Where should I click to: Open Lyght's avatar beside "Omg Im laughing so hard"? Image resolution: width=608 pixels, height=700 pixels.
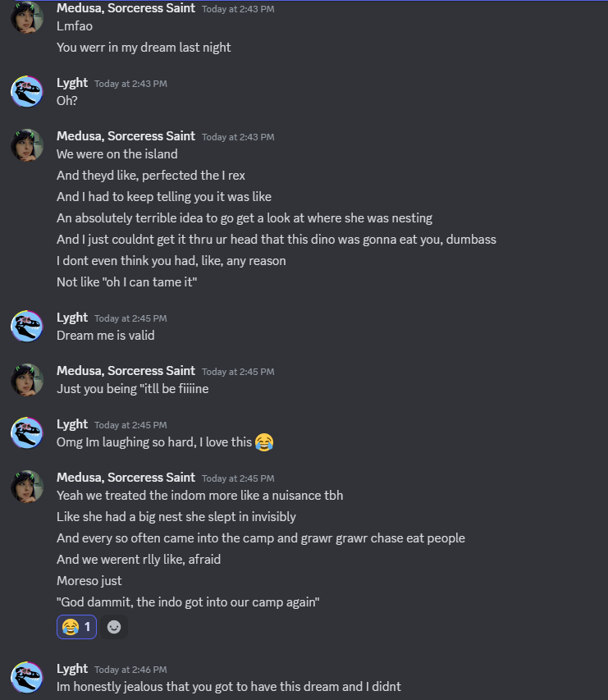pos(27,433)
